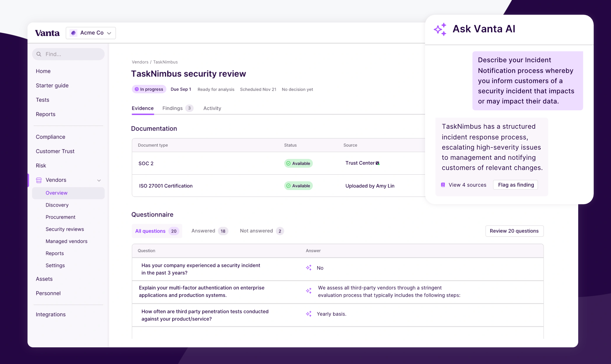Click the Flag as finding button
Image resolution: width=611 pixels, height=364 pixels.
click(x=516, y=185)
